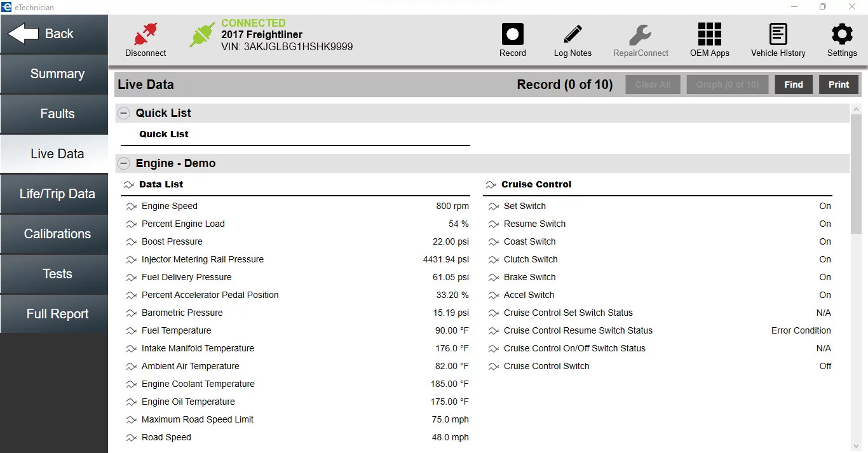
Task: Click graph icon beside Cruise Control On/Off Switch Status
Action: click(x=493, y=349)
